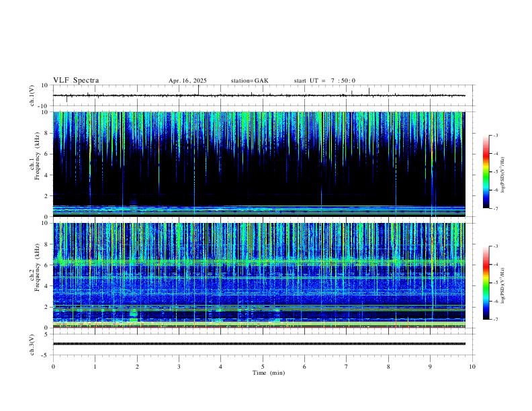Click the ch.2 spectrogram panel
Screen dimensions: 532x411
tap(259, 275)
